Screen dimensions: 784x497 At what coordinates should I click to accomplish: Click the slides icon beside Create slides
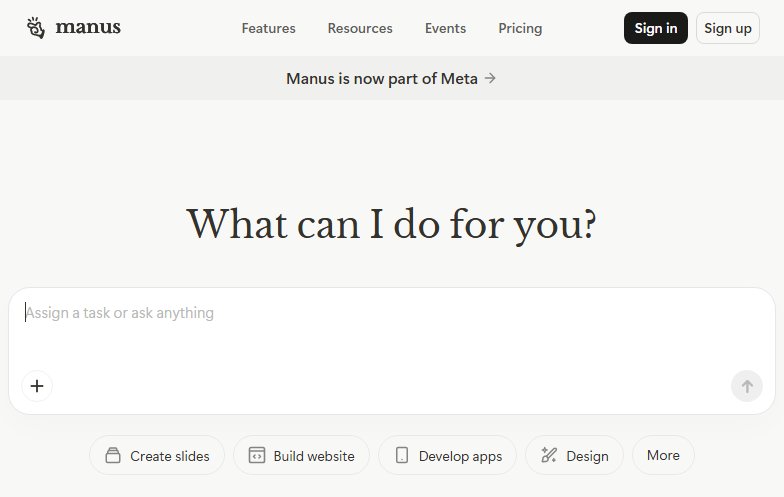[113, 456]
